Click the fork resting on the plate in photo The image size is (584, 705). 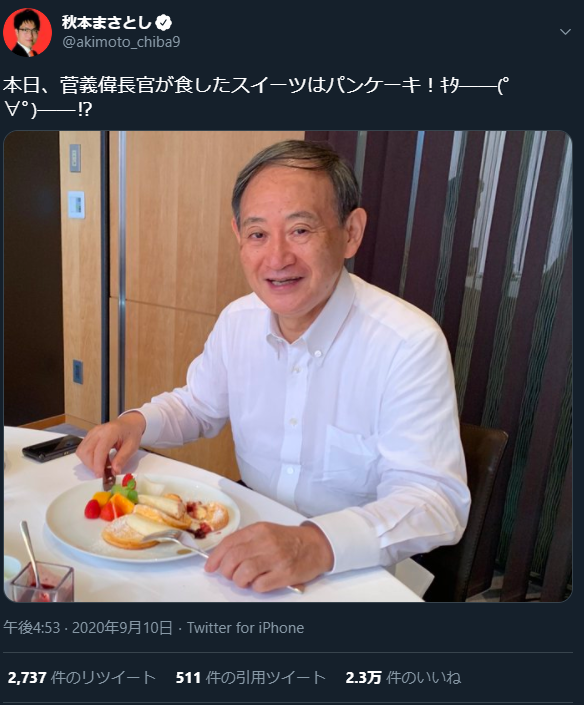click(180, 543)
